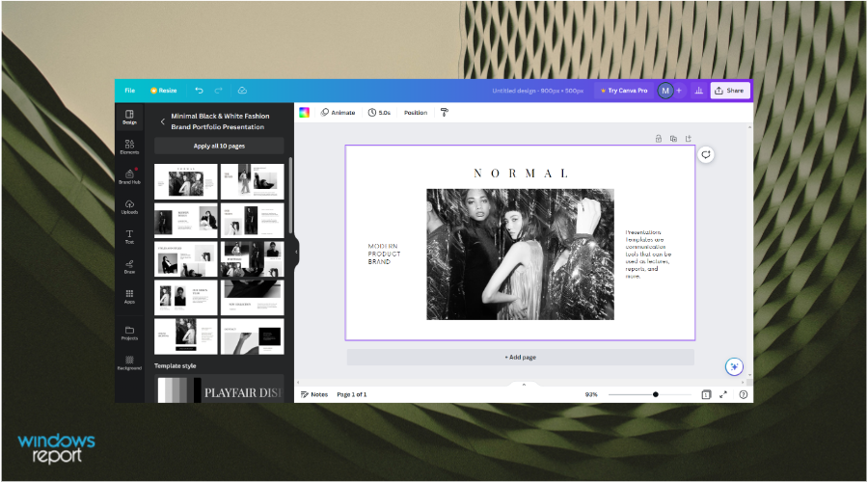
Task: Click the Untitled design title field
Action: pos(538,91)
